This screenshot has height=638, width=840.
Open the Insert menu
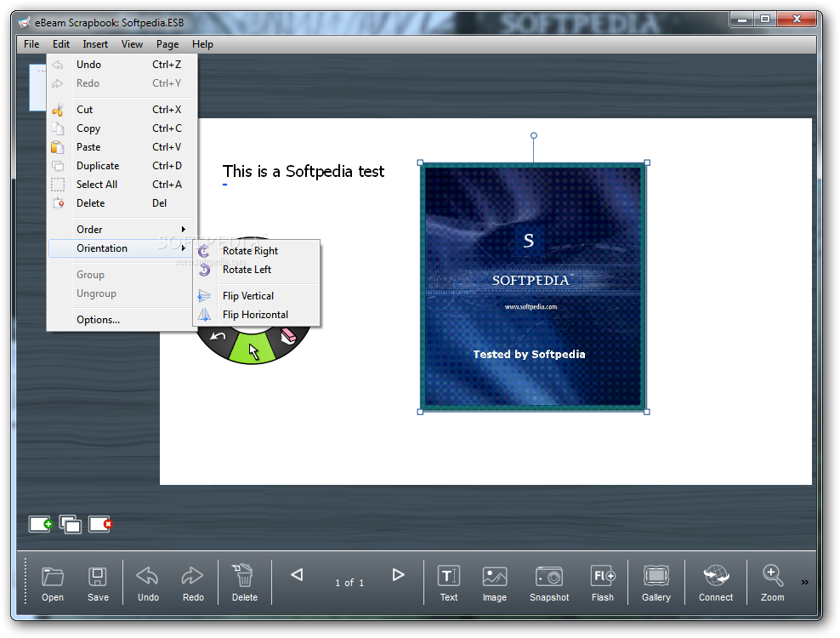(95, 44)
